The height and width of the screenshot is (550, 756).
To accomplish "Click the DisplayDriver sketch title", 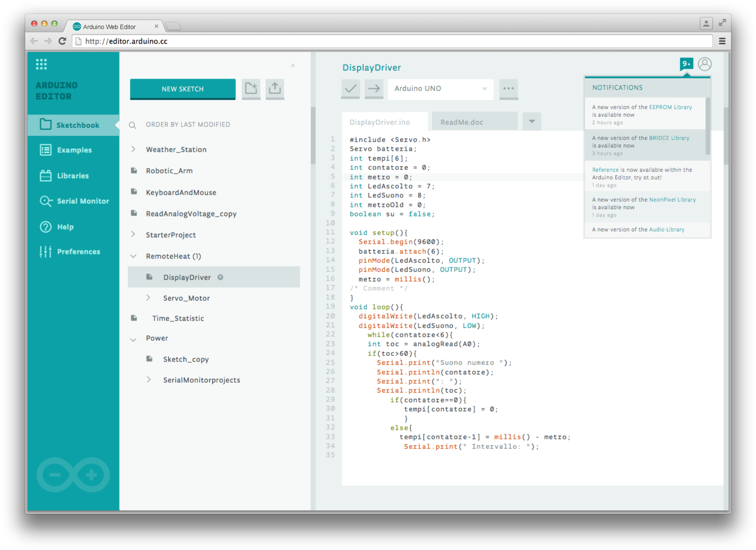I will [x=371, y=68].
